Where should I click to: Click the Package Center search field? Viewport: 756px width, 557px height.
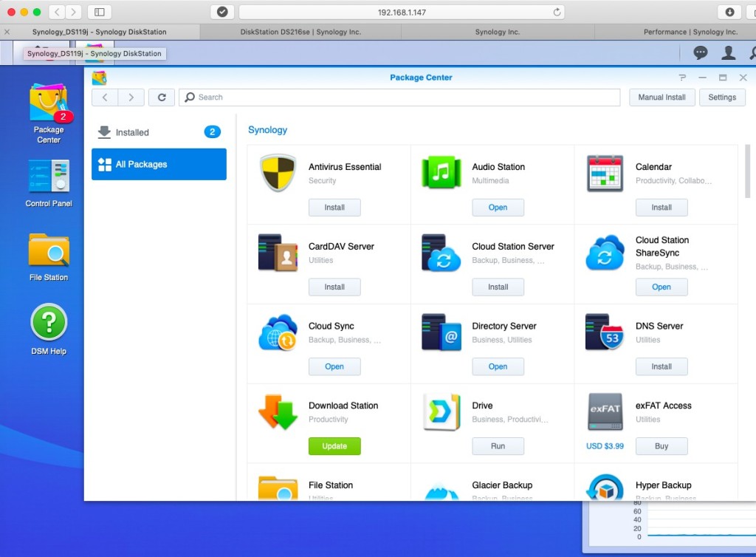point(399,97)
